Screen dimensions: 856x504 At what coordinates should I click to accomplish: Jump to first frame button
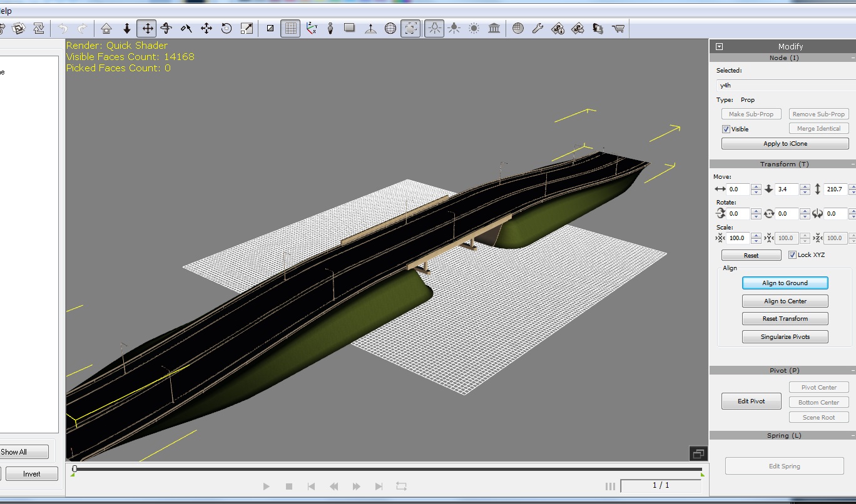click(312, 486)
